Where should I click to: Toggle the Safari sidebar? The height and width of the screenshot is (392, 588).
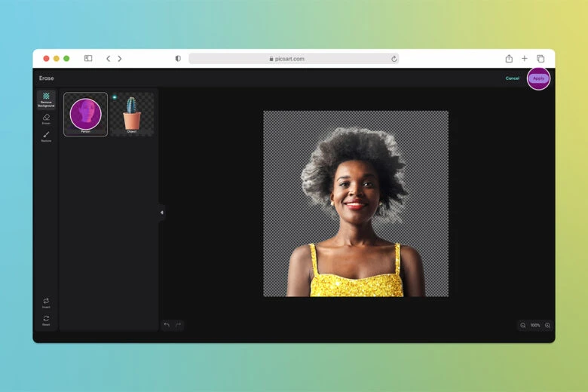click(88, 58)
